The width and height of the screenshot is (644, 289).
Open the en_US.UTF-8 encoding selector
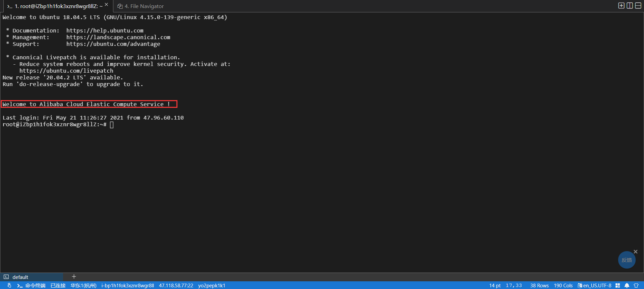(597, 286)
